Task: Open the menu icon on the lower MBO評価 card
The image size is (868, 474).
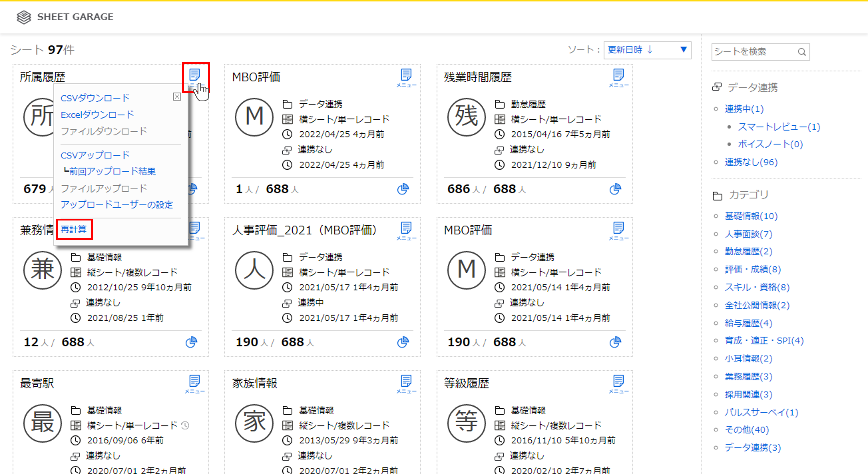Action: click(x=619, y=231)
